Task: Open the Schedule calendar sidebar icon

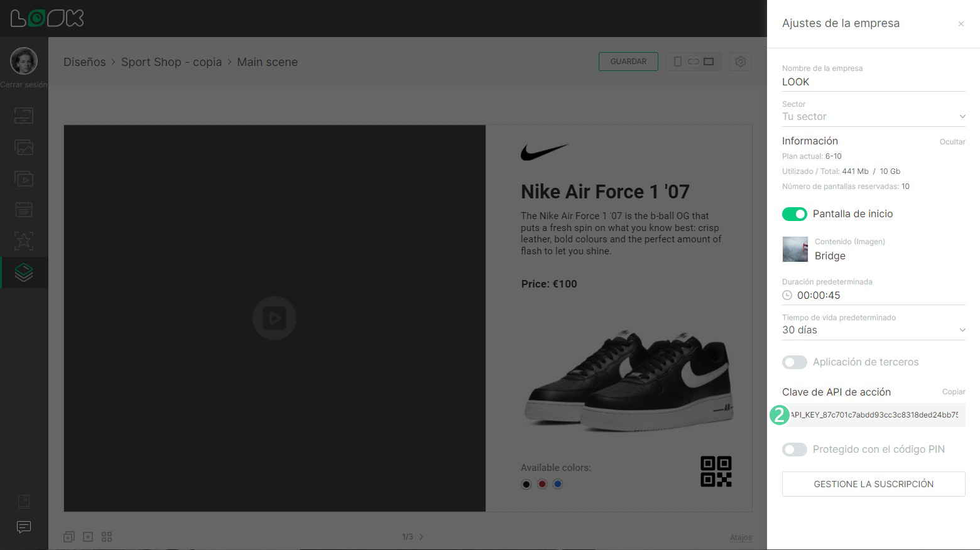Action: click(24, 210)
